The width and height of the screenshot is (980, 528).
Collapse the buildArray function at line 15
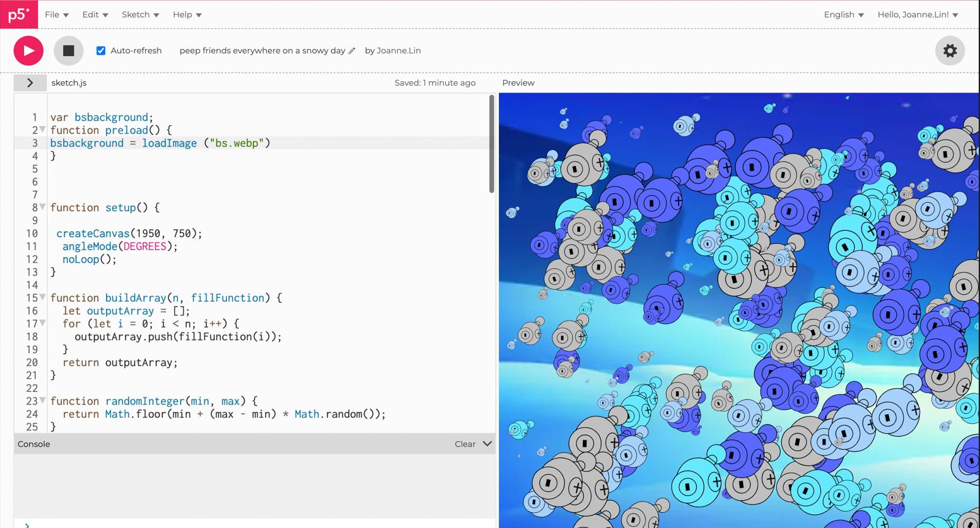(43, 297)
